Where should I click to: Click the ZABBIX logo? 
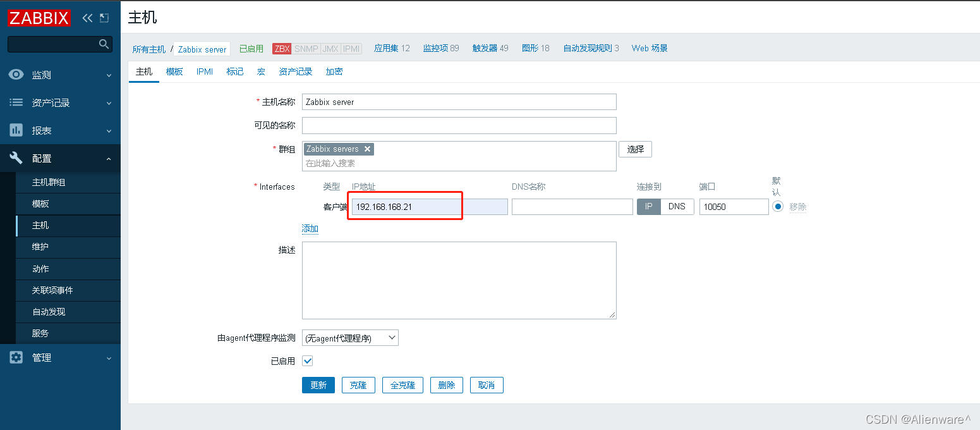[x=39, y=18]
